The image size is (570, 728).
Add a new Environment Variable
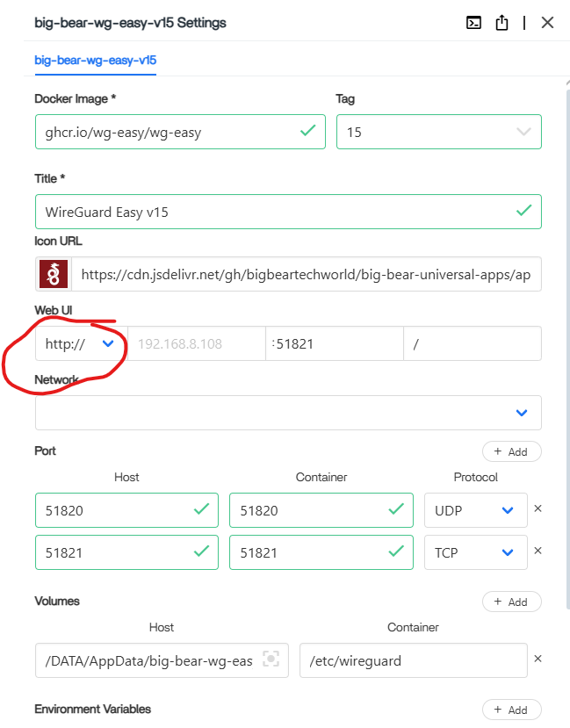[x=511, y=710]
